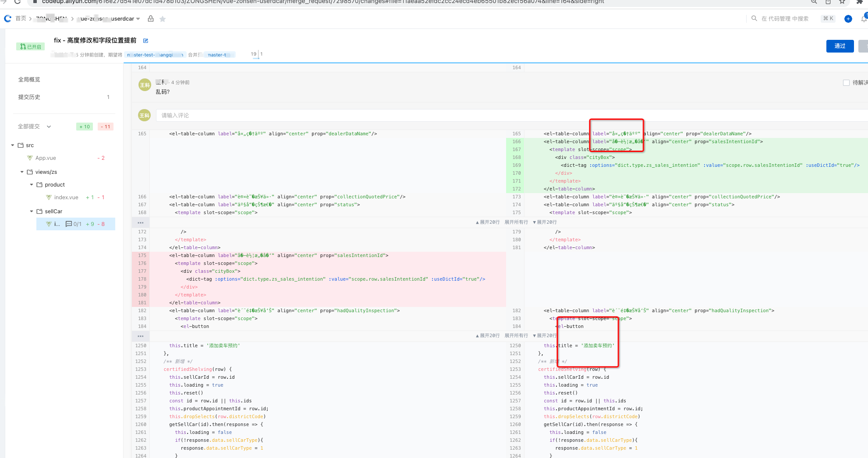The image size is (868, 458).
Task: Expand 20 lines down above line 1250
Action: pyautogui.click(x=545, y=336)
